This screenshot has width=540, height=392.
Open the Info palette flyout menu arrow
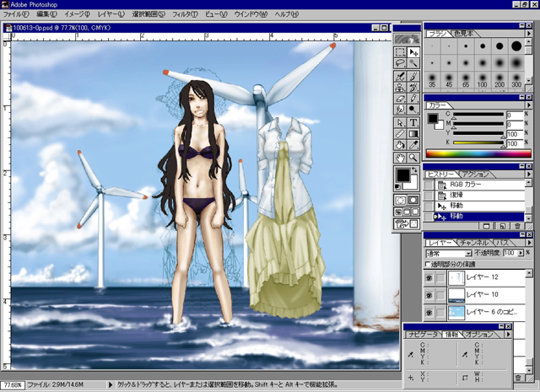508,334
